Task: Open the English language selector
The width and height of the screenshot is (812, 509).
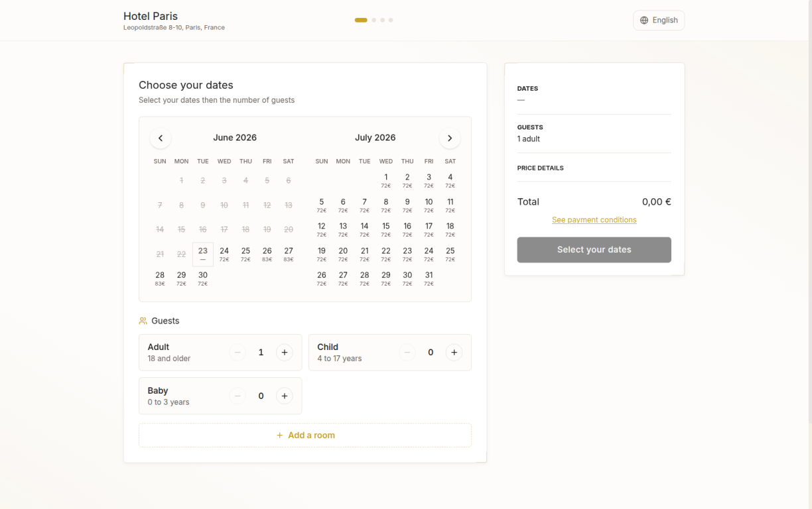Action: pyautogui.click(x=659, y=21)
